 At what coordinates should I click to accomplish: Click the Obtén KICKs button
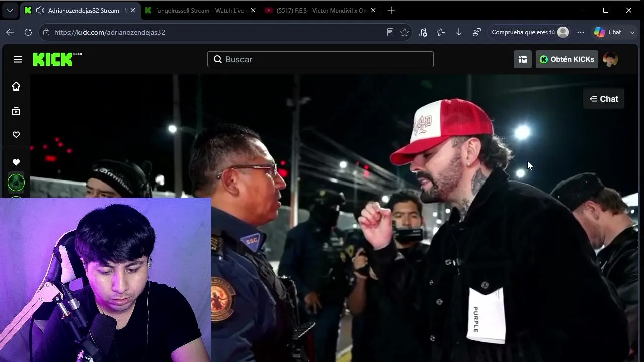[x=567, y=59]
